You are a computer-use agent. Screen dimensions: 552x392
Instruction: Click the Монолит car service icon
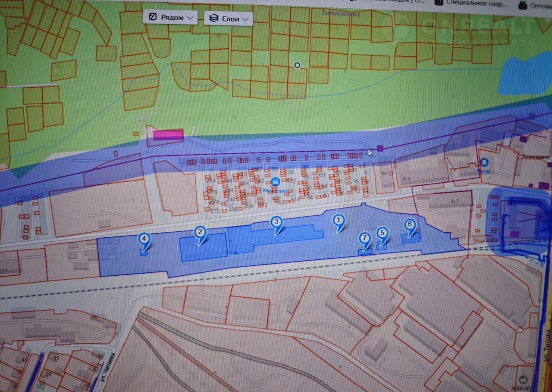click(275, 182)
